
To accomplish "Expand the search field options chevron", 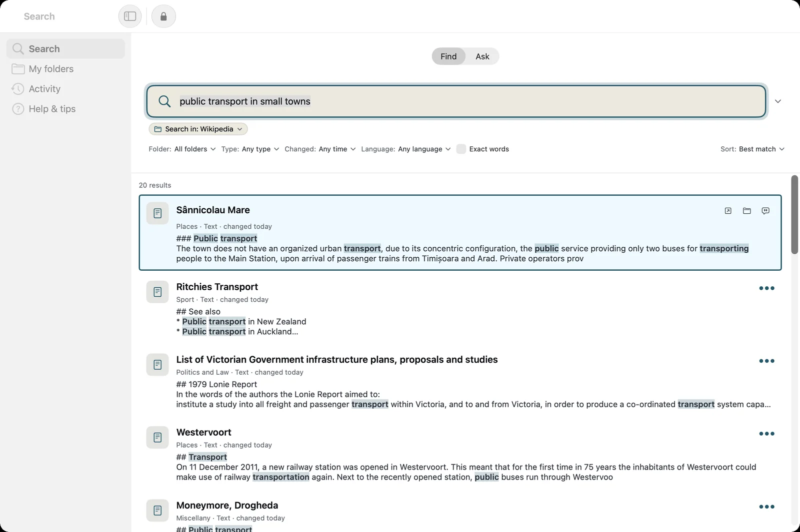I will pyautogui.click(x=778, y=101).
